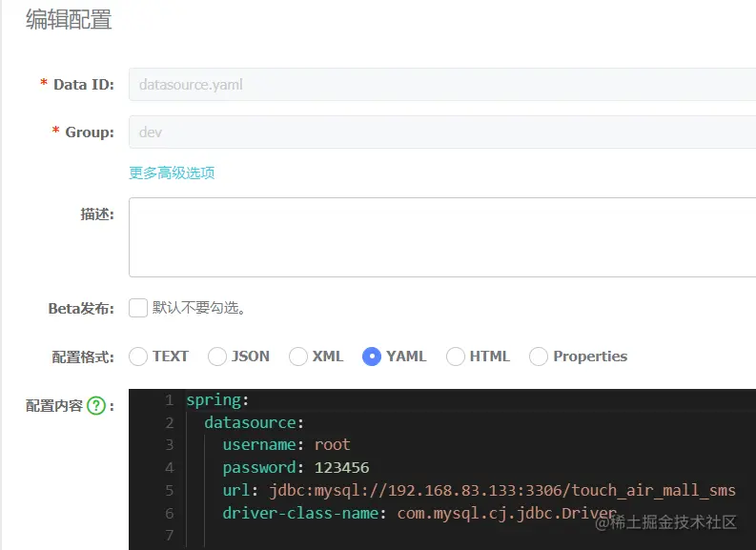Image resolution: width=756 pixels, height=550 pixels.
Task: Click the 默认不要勾选 label text
Action: pos(198,308)
